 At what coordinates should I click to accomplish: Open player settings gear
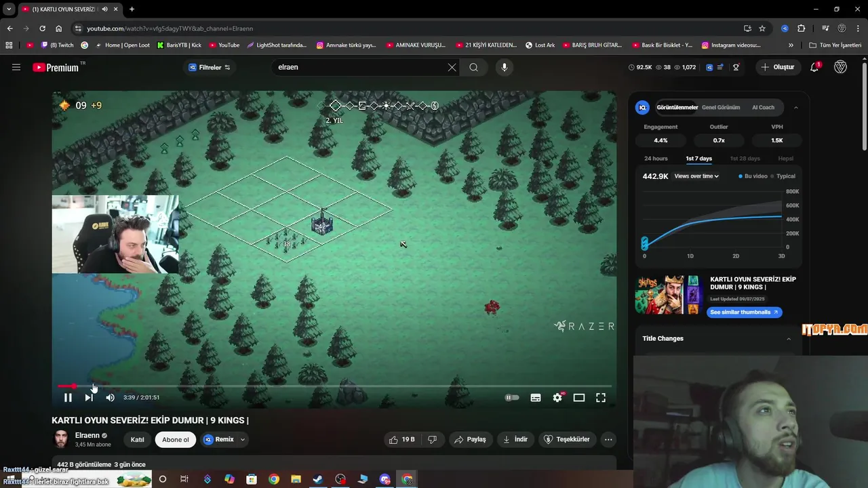pyautogui.click(x=557, y=398)
